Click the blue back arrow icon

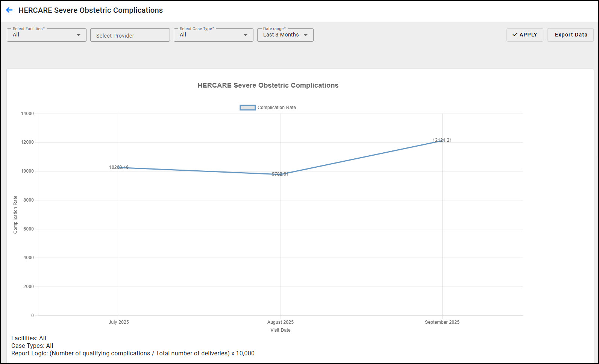[9, 10]
